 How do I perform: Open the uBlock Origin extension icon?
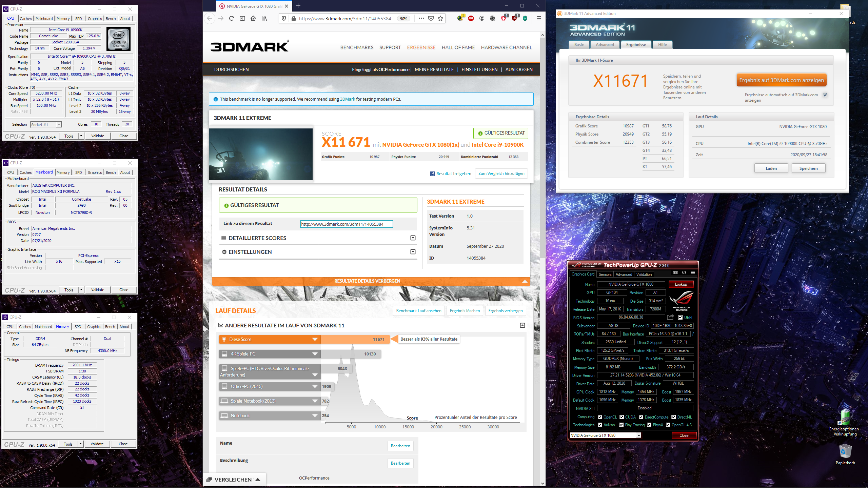point(514,18)
